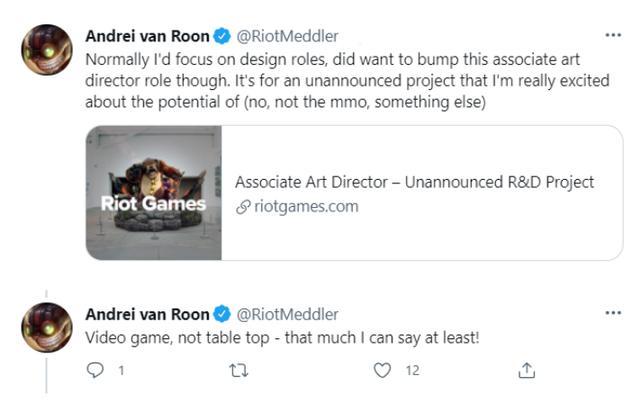Click the link chain icon beside riotgames.com
Screen dimensions: 640x403
point(241,207)
